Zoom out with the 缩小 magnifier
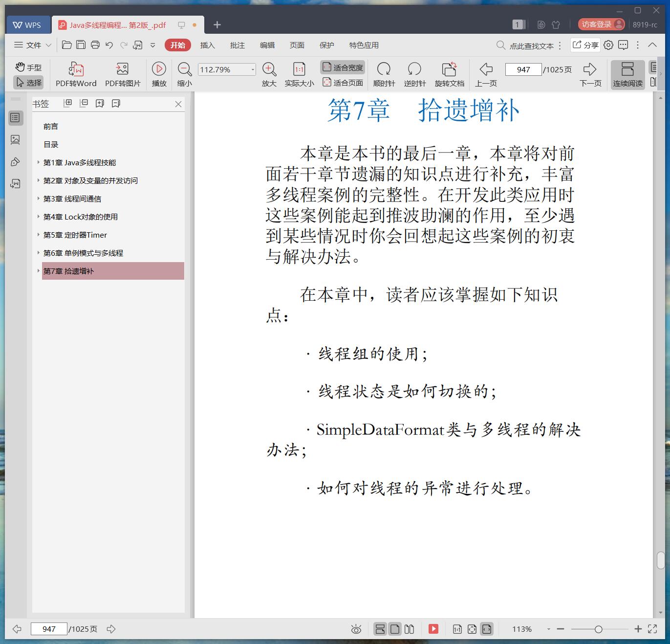670x644 pixels. (x=184, y=74)
